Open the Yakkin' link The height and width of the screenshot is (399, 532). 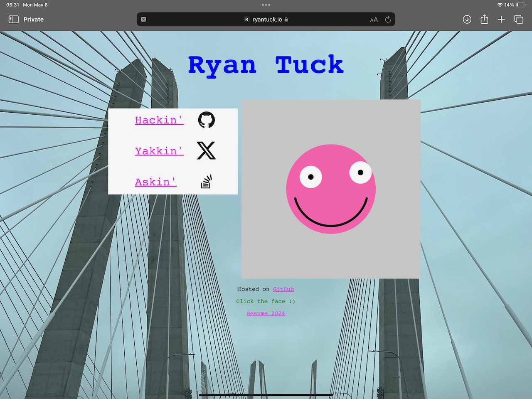coord(159,151)
